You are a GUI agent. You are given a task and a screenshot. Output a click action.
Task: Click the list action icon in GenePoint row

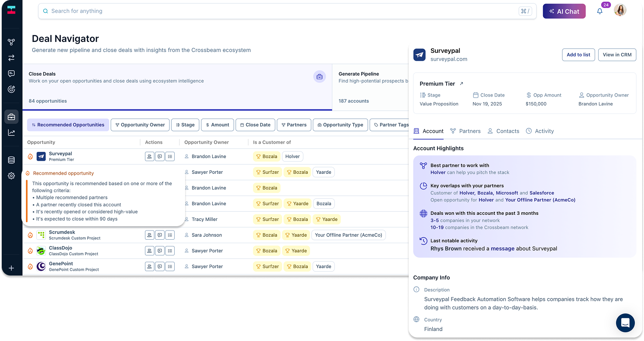pyautogui.click(x=170, y=266)
